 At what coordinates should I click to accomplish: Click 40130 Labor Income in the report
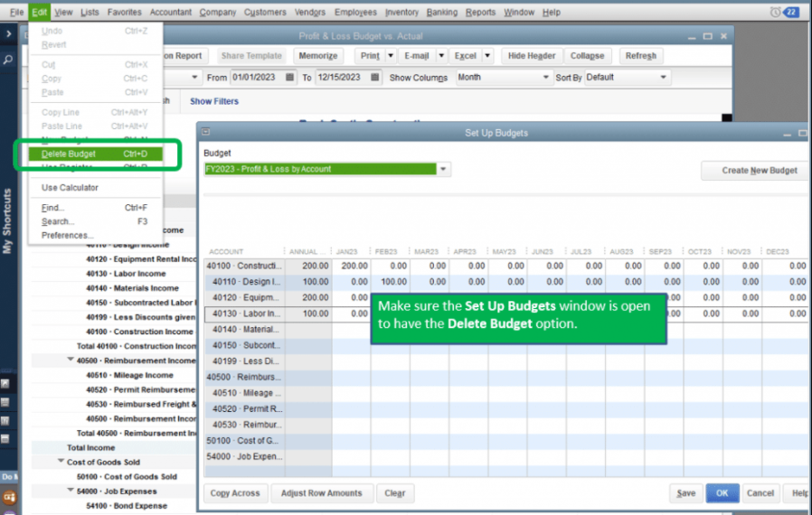(126, 274)
